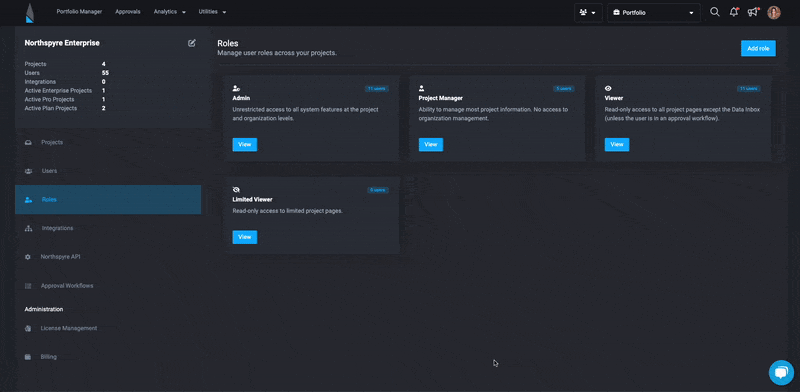Screen dimensions: 800x392
Task: Expand the Analytics menu
Action: click(169, 12)
